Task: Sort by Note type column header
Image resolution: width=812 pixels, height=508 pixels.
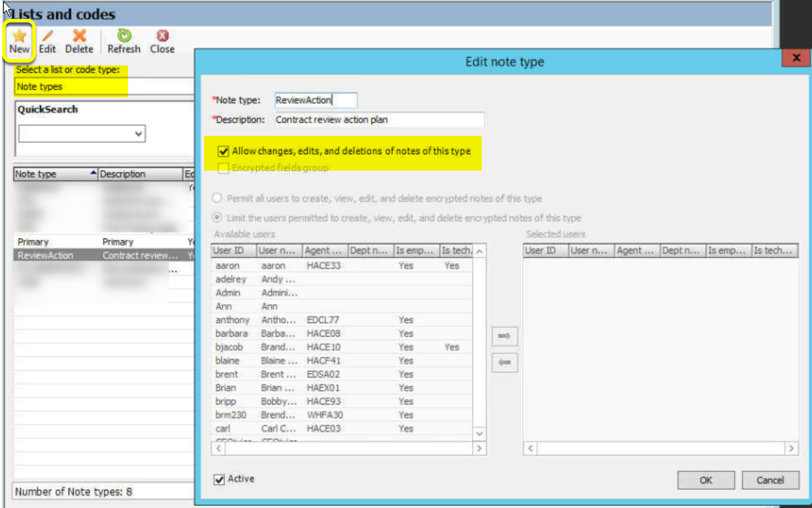Action: pyautogui.click(x=55, y=174)
